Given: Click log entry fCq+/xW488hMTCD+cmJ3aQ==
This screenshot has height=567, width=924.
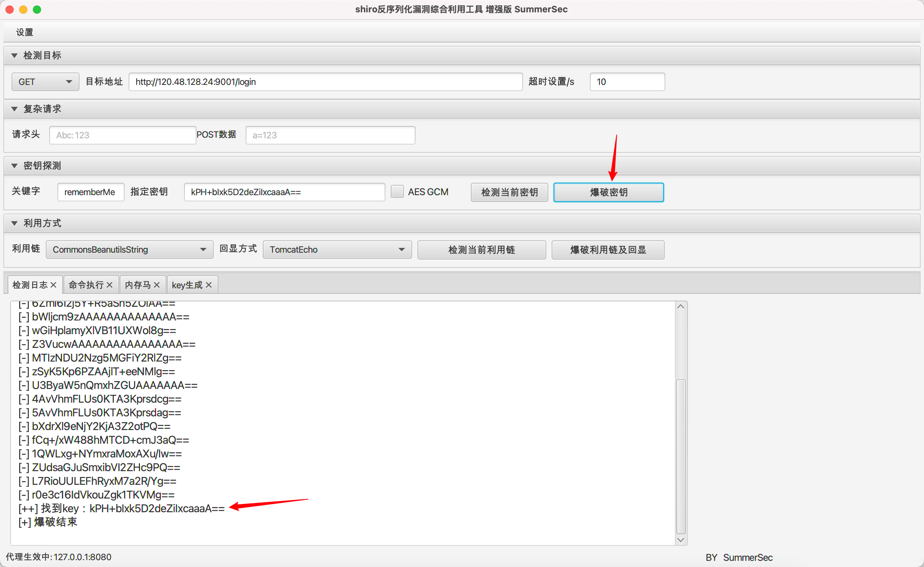Looking at the screenshot, I should (104, 440).
